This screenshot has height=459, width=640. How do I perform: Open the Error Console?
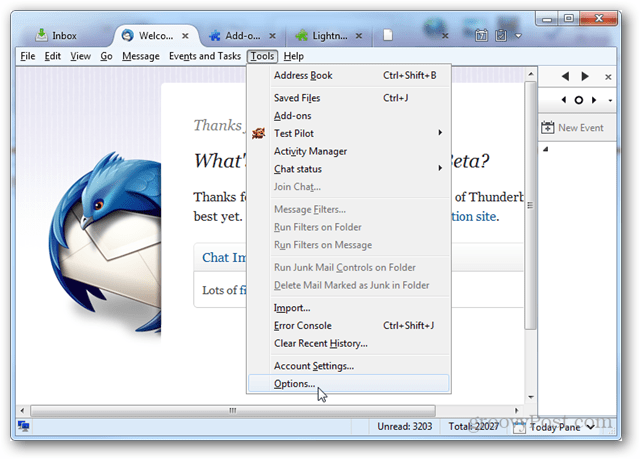pyautogui.click(x=349, y=326)
